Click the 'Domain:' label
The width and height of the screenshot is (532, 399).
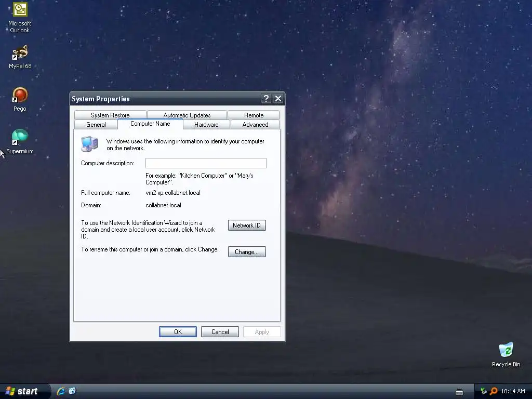coord(91,205)
